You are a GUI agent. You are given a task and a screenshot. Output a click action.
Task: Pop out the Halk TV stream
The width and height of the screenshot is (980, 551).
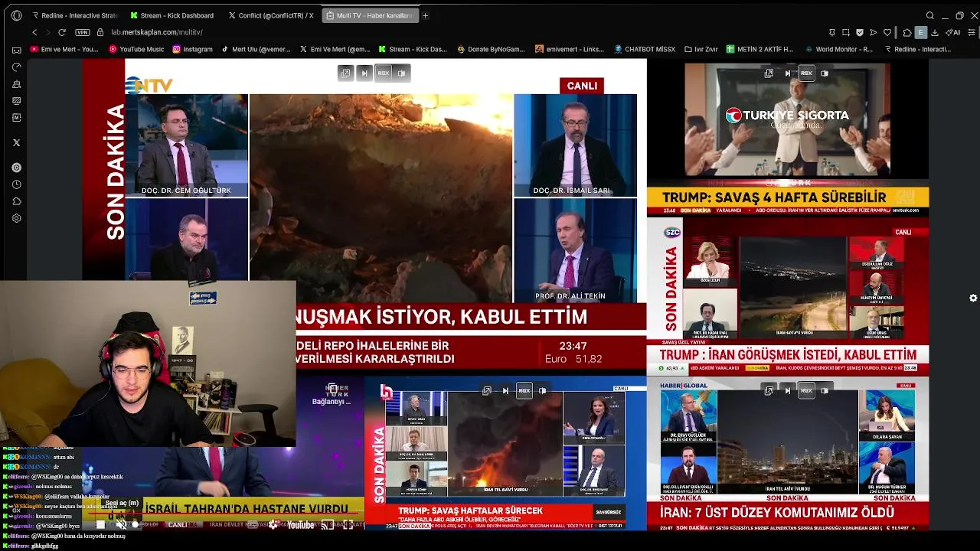[487, 390]
